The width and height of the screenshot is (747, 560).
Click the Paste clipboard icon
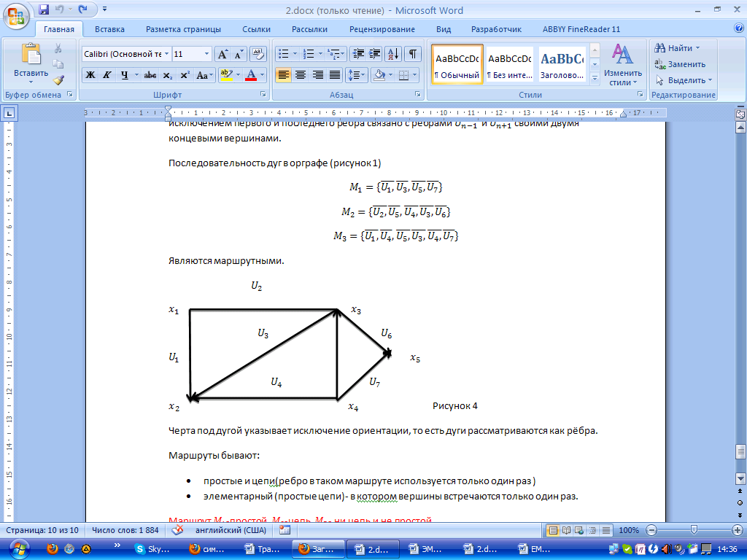(x=31, y=53)
